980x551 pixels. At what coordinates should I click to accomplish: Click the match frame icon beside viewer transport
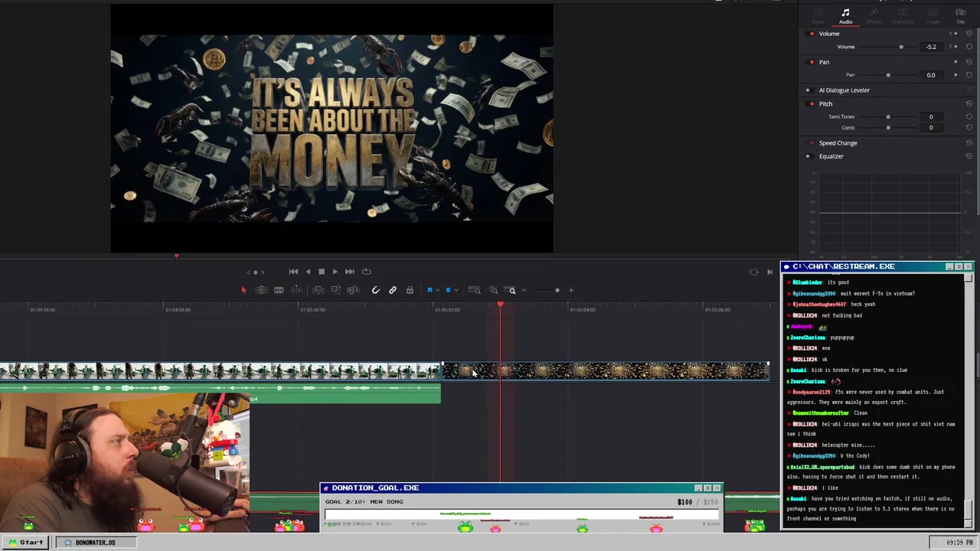[x=753, y=272]
